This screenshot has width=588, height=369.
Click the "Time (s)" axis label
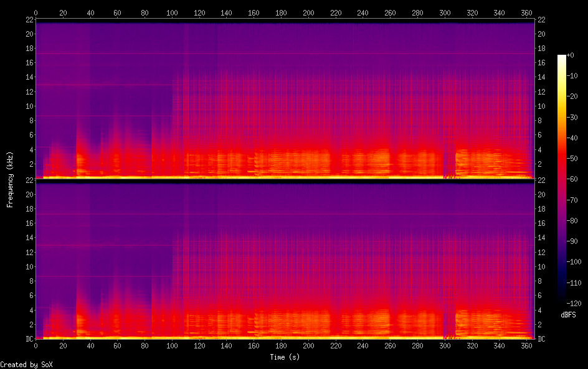(285, 357)
